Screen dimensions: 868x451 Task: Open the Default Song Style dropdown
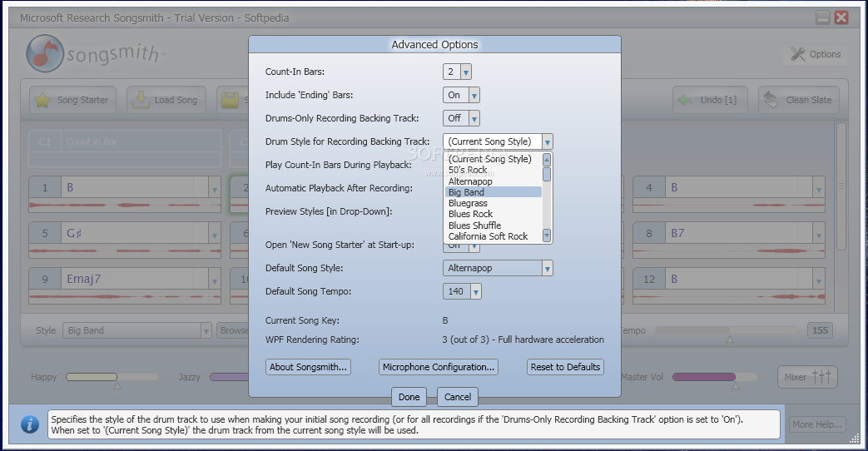click(x=547, y=269)
